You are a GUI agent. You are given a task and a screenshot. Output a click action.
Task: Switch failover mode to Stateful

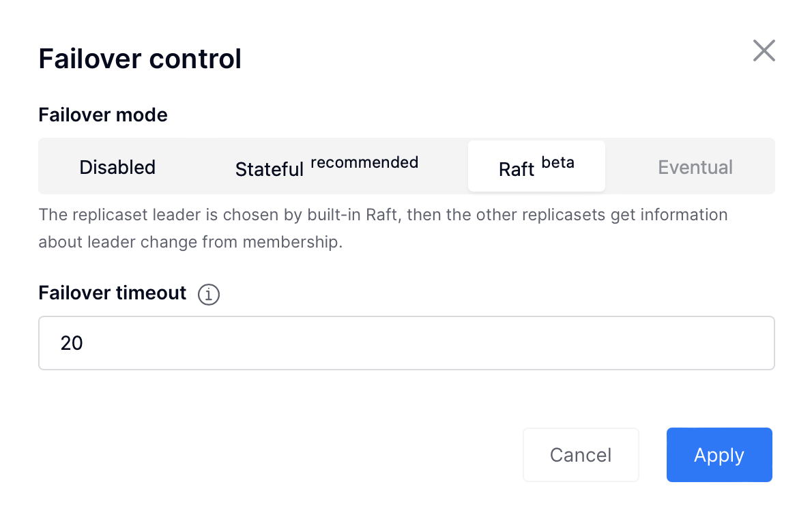327,167
